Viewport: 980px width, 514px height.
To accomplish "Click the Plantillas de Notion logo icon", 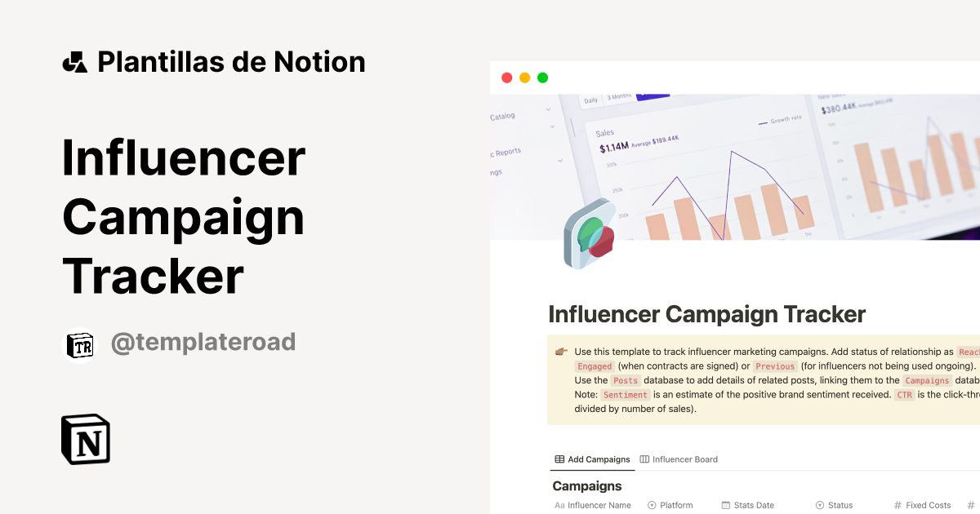I will 76,61.
